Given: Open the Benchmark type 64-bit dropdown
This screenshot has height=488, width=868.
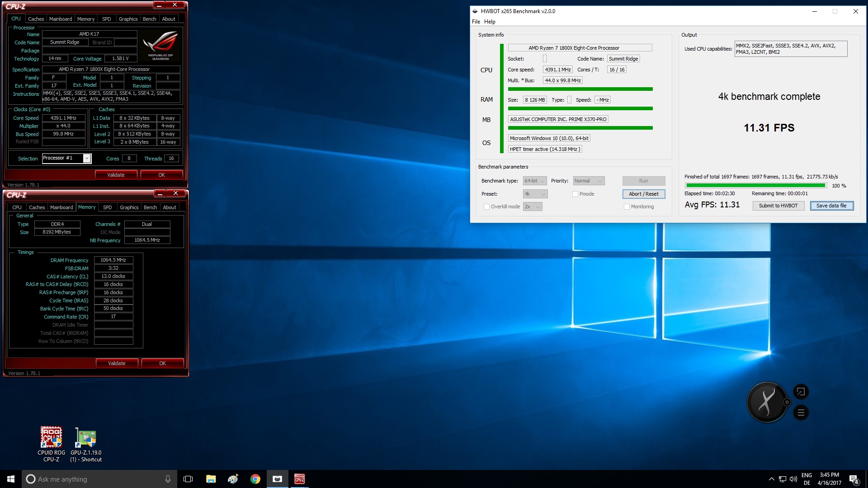Looking at the screenshot, I should coord(535,181).
